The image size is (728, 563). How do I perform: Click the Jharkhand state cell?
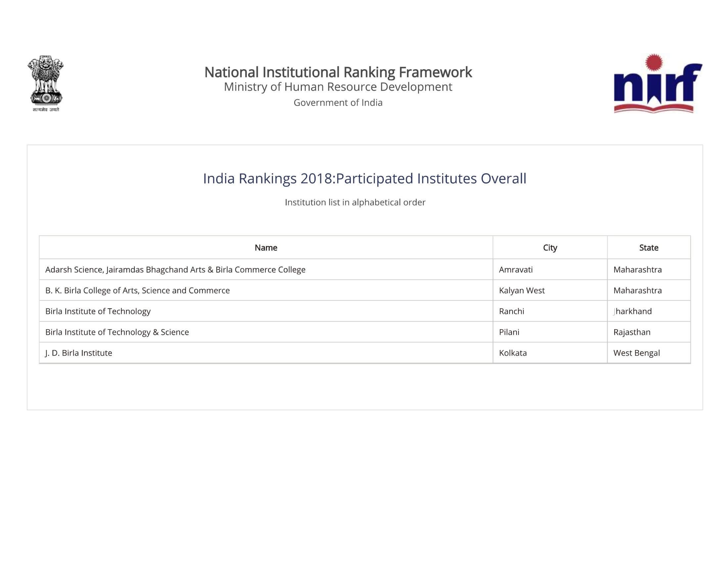(x=632, y=311)
